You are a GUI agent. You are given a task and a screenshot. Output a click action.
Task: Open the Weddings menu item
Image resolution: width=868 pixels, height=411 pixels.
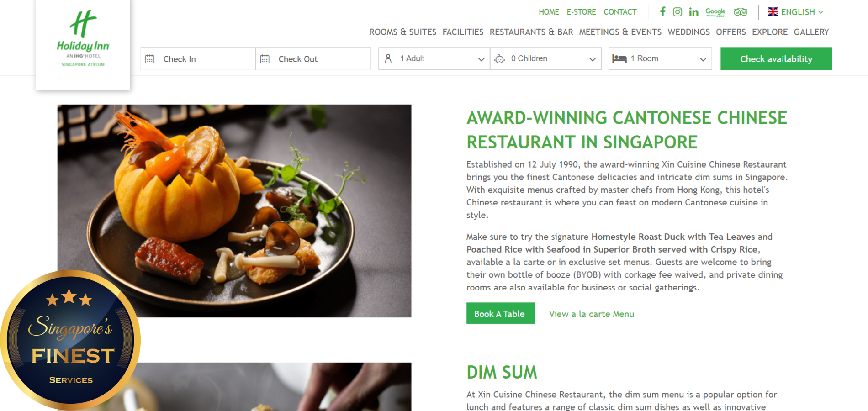[x=688, y=32]
